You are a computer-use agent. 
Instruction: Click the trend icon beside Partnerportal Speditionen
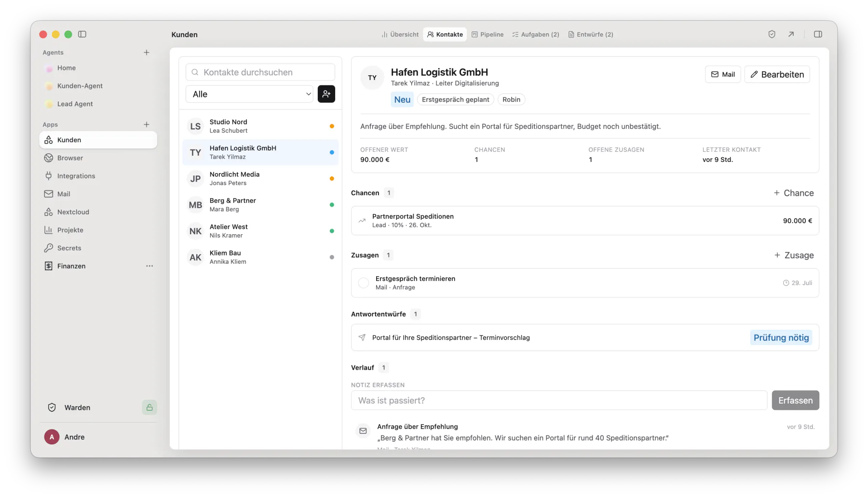pos(362,221)
